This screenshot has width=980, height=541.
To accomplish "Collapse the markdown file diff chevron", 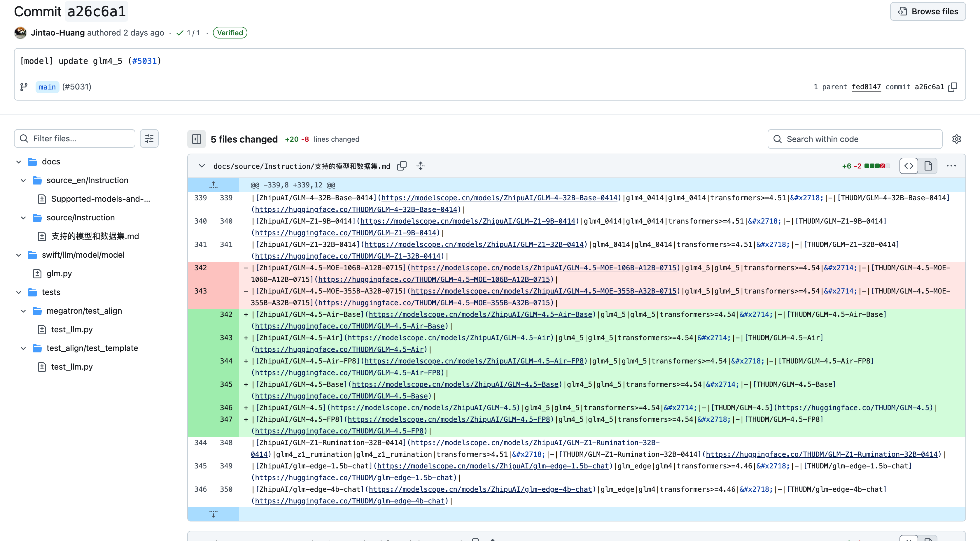I will coord(202,166).
